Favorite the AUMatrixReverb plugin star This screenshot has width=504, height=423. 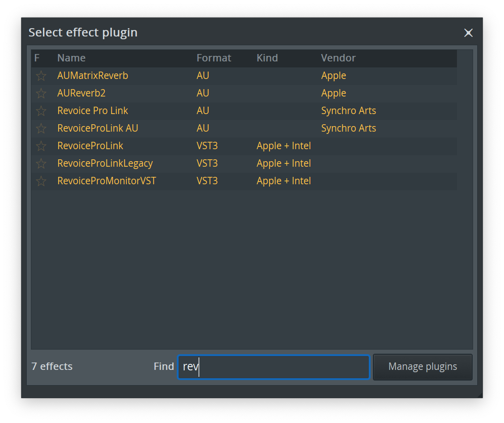pos(41,76)
